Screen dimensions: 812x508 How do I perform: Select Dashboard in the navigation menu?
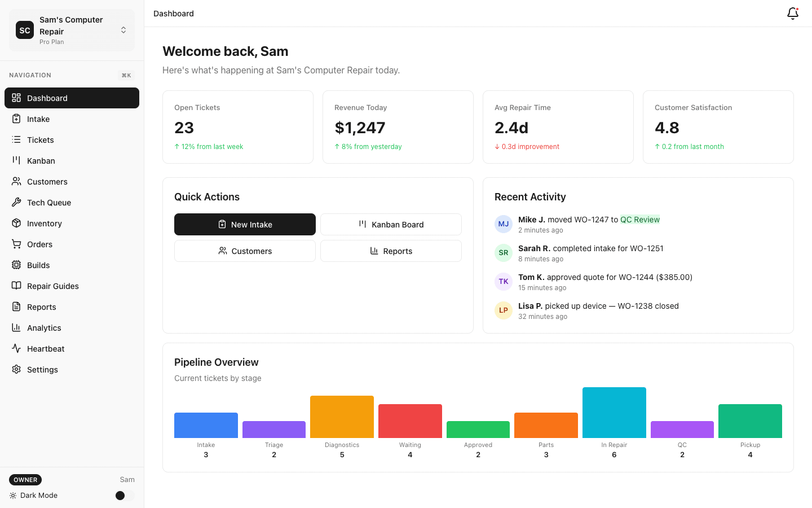47,98
